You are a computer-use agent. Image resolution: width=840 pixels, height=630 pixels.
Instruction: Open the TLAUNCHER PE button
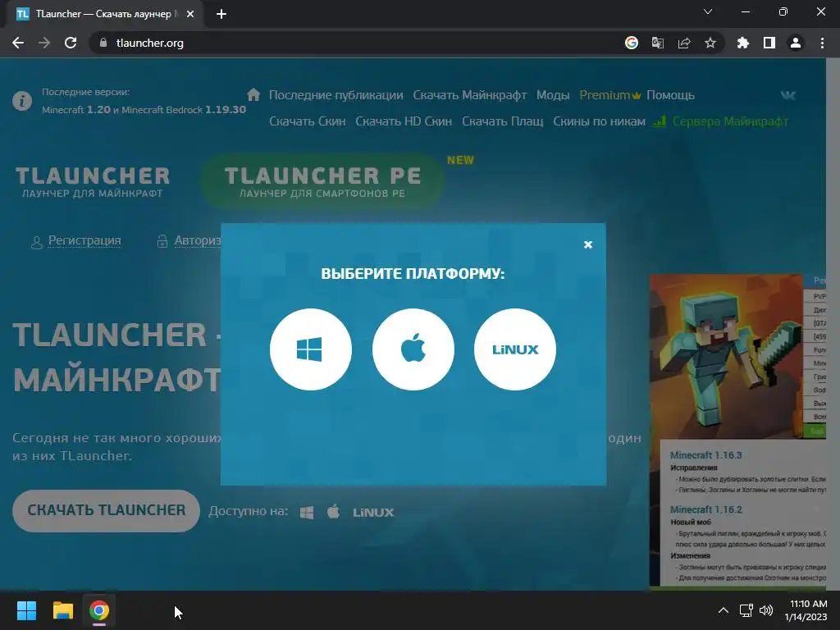click(x=322, y=181)
